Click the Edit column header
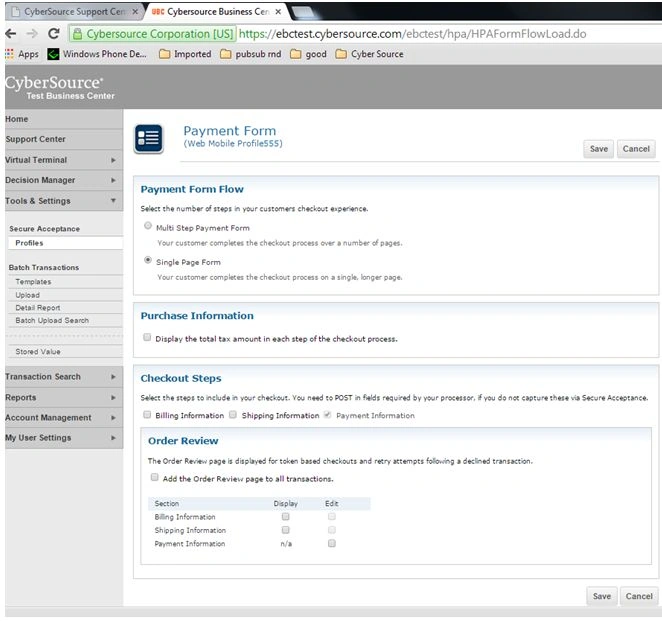The width and height of the screenshot is (662, 621). click(x=331, y=503)
